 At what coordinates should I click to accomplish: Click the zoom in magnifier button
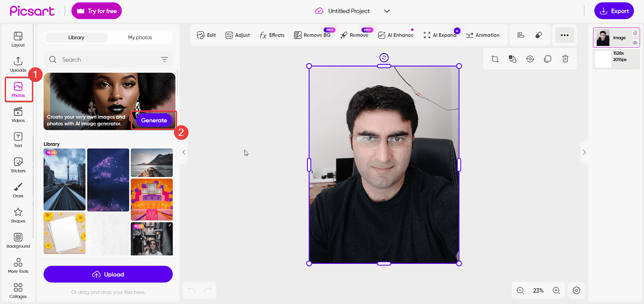[556, 290]
